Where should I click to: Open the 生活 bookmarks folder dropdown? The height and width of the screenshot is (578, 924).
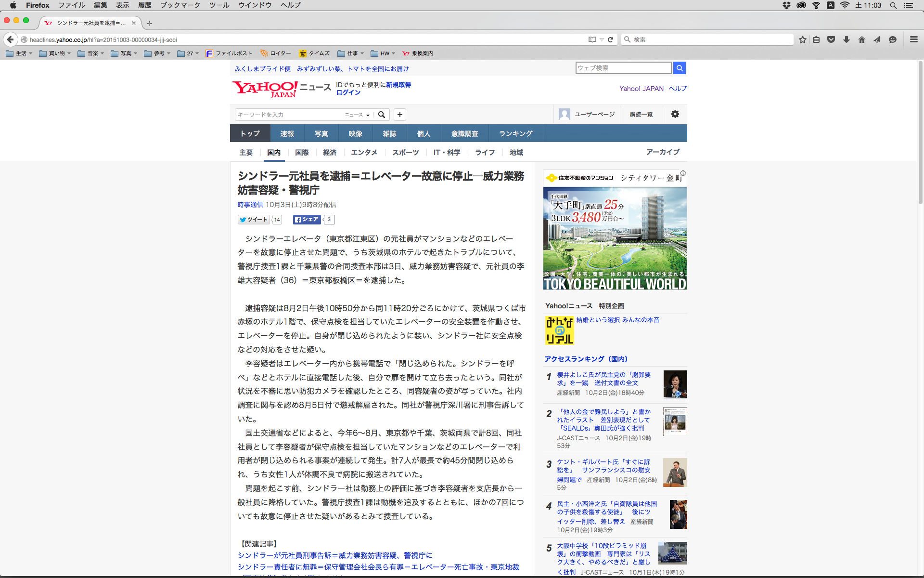[19, 53]
